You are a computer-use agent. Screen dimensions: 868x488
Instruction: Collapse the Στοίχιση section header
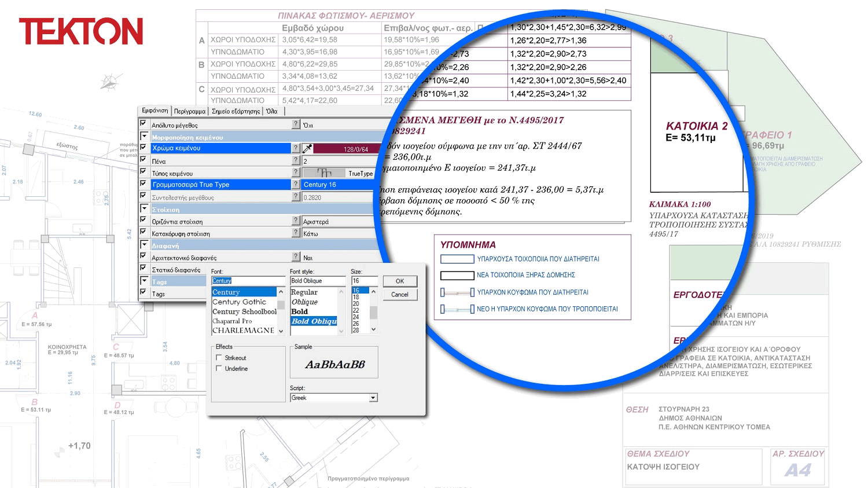coord(144,208)
